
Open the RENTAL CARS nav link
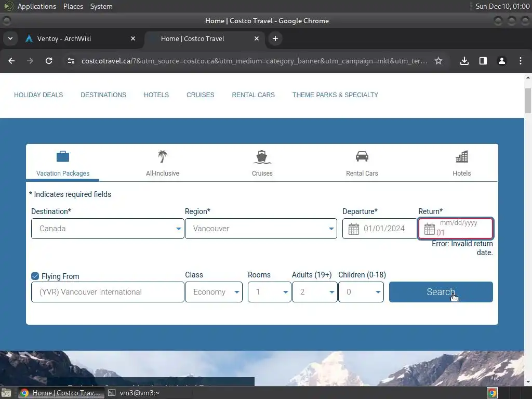[253, 95]
